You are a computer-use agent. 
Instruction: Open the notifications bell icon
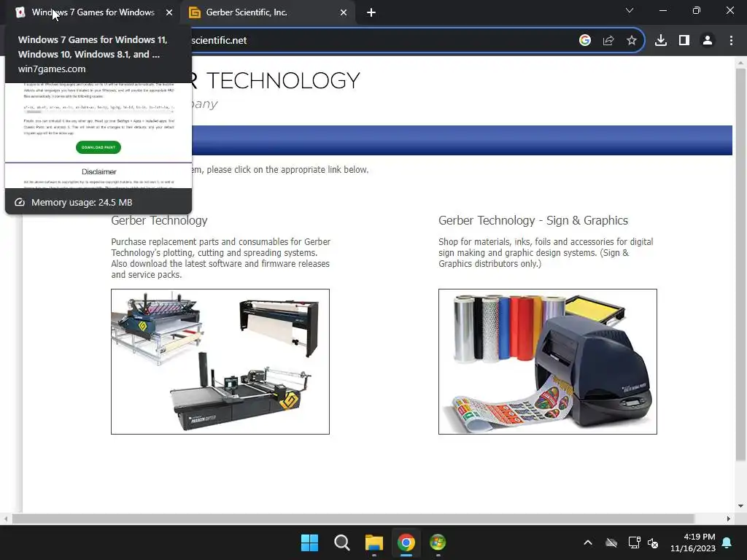tap(727, 542)
